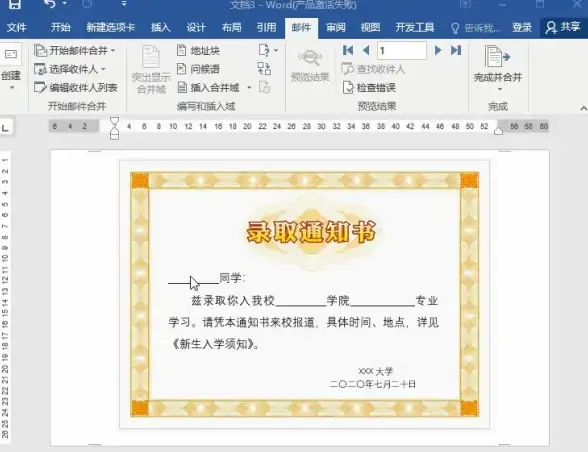Click the date 二〇二〇年七月二十日

pyautogui.click(x=373, y=384)
